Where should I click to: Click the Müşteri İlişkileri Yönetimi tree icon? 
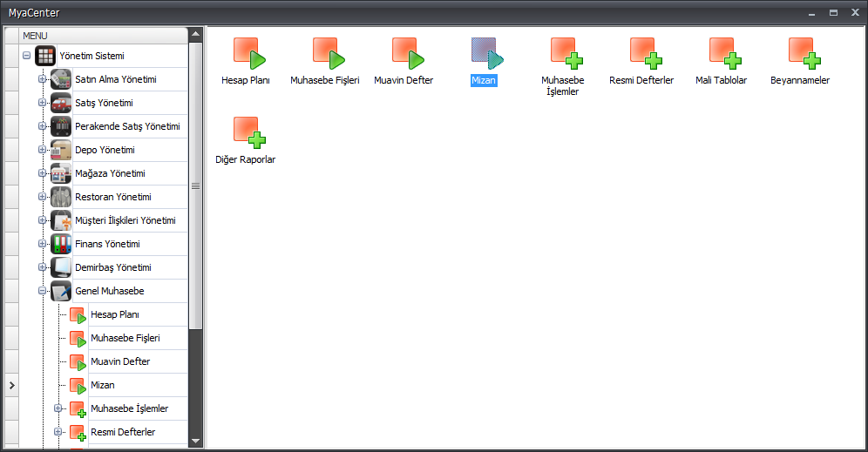click(61, 220)
